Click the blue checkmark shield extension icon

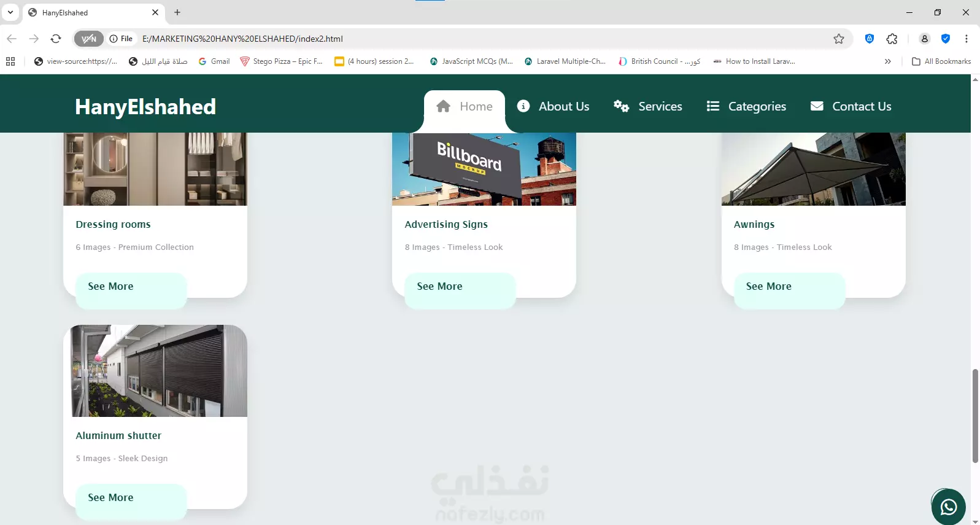pos(946,39)
